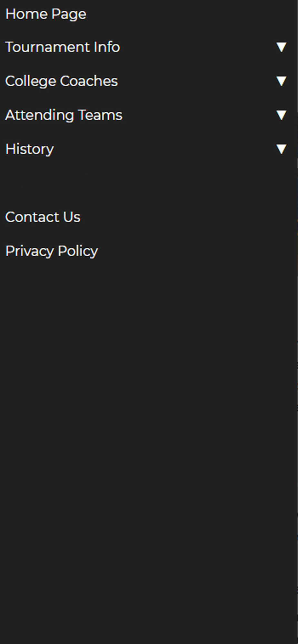Expand the Tournament Info submenu arrow
This screenshot has width=298, height=644.
click(x=281, y=47)
